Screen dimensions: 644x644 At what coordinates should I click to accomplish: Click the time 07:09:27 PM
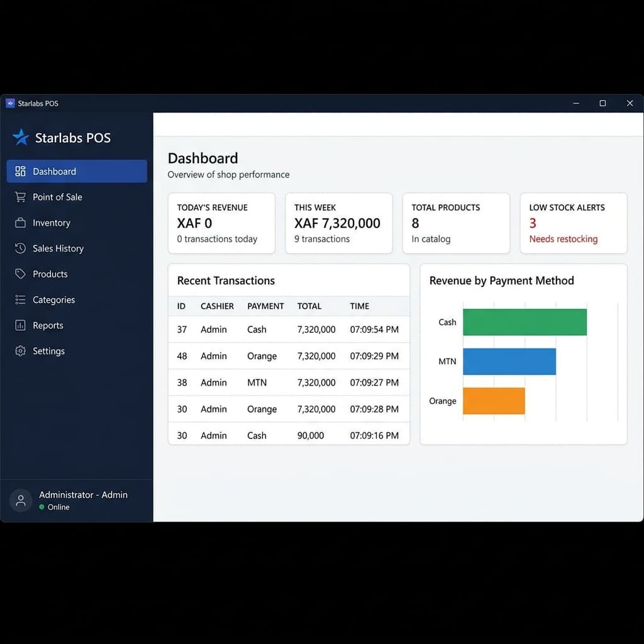(374, 382)
